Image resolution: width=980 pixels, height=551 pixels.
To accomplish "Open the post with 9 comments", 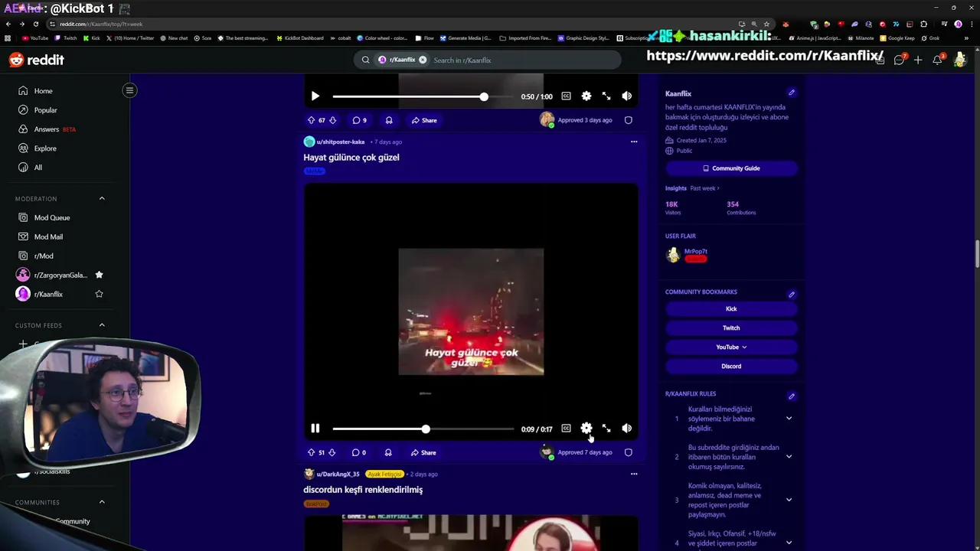I will point(359,120).
